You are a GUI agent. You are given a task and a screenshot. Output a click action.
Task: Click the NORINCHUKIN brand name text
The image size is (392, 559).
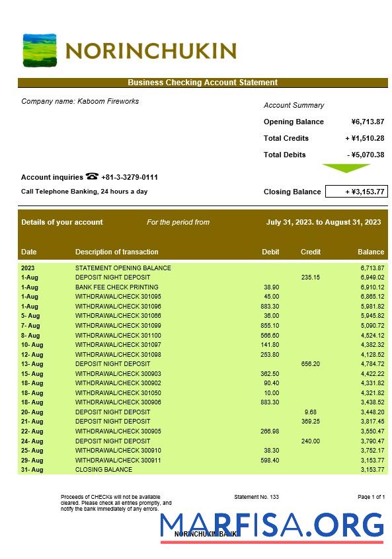(x=151, y=51)
